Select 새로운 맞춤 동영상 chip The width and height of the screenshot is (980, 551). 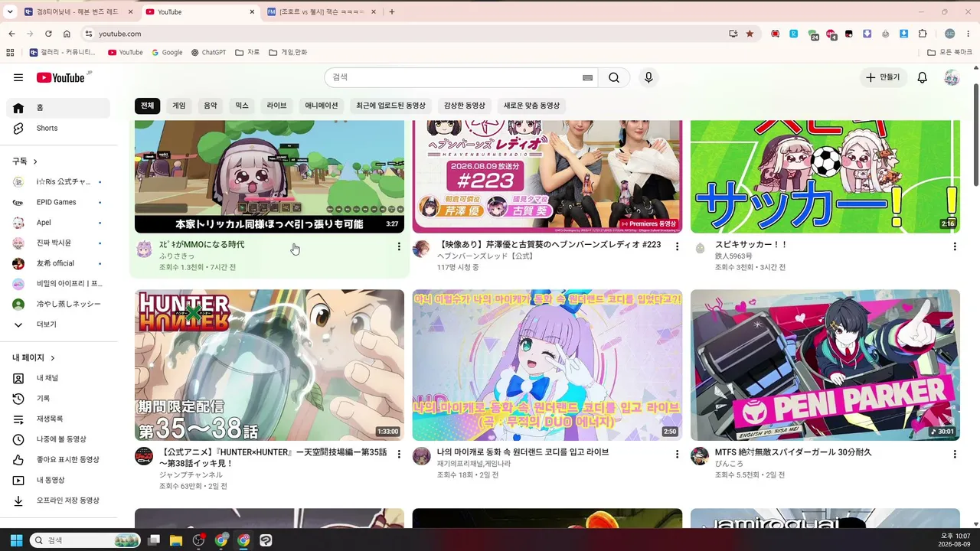click(531, 106)
